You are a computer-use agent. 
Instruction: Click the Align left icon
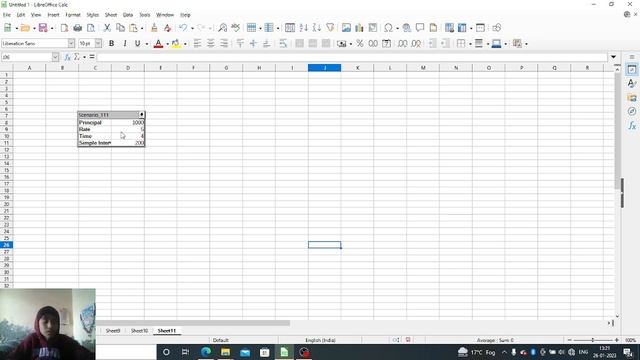click(198, 43)
